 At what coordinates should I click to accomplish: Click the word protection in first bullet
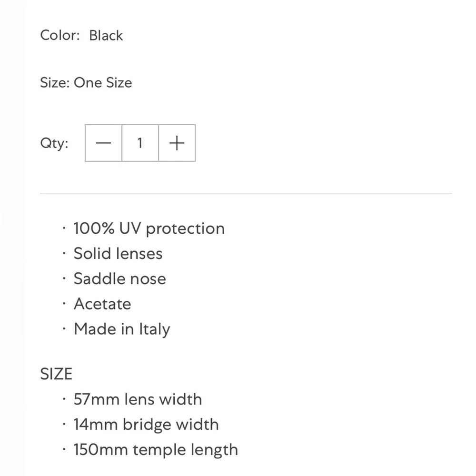(x=185, y=229)
